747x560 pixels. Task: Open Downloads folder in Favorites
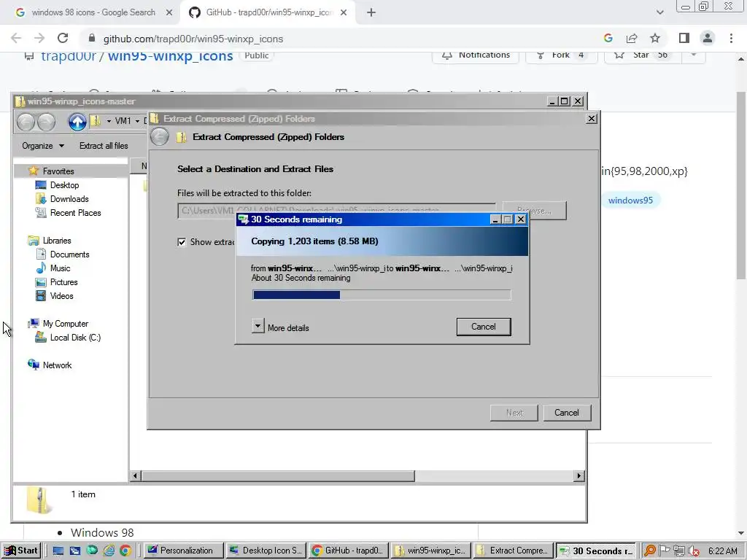pos(69,199)
